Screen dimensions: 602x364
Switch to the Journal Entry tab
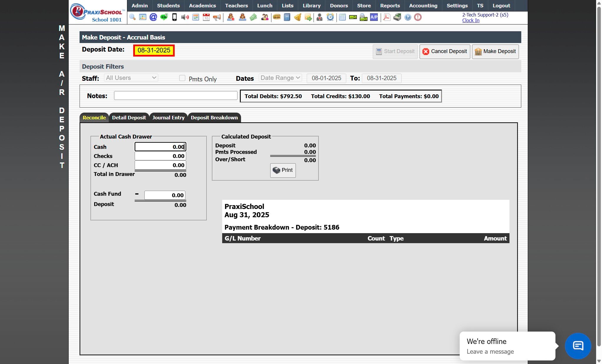168,118
